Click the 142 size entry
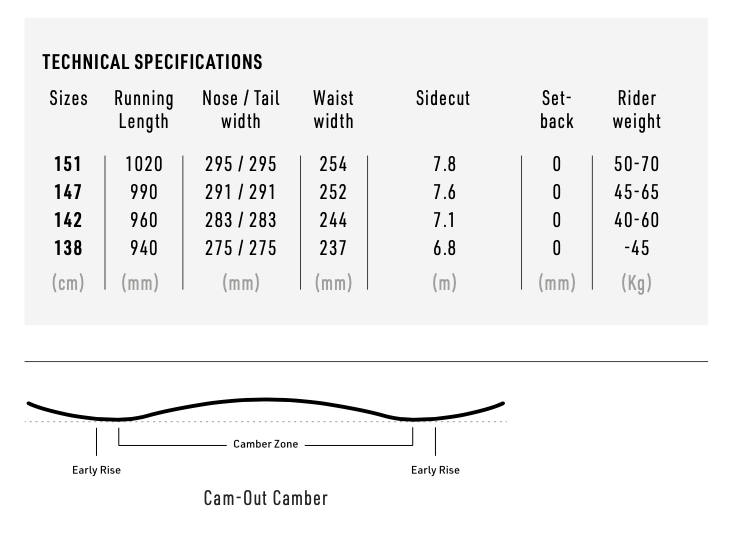Screen dimensions: 734x535 68,220
